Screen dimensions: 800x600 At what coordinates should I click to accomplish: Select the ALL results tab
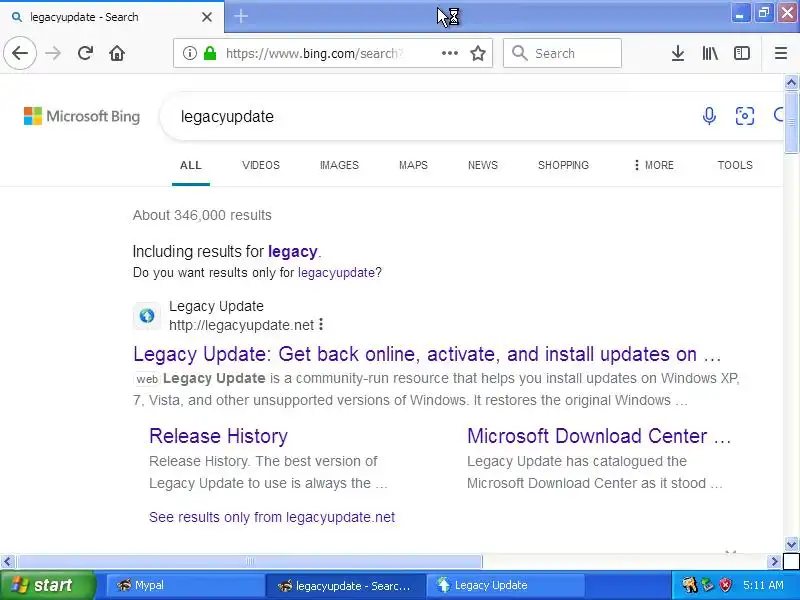[x=191, y=165]
